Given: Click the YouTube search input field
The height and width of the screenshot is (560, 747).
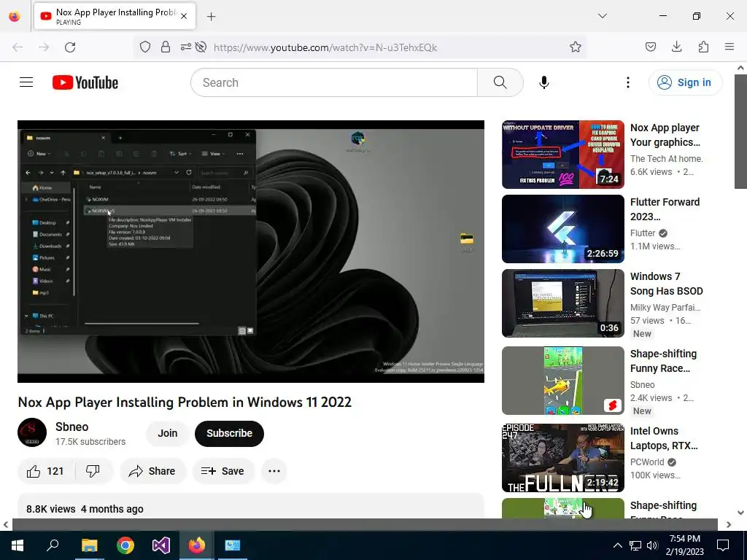Looking at the screenshot, I should click(334, 82).
